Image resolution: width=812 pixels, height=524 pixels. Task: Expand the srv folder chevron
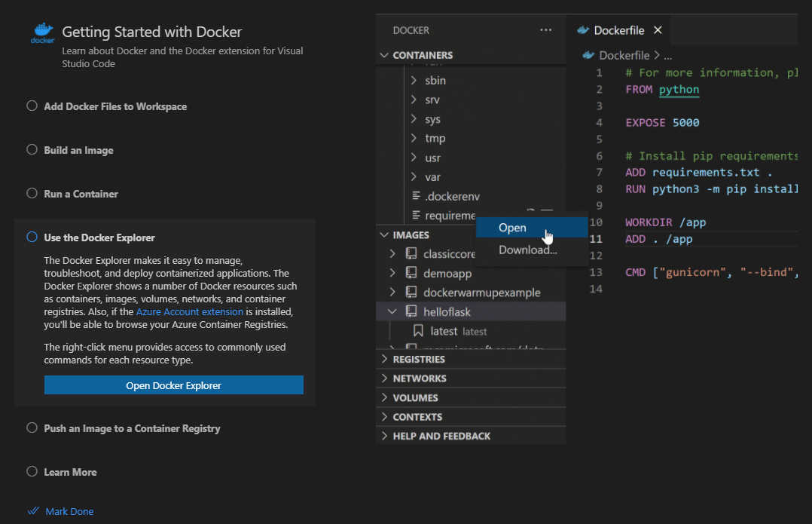pyautogui.click(x=414, y=100)
